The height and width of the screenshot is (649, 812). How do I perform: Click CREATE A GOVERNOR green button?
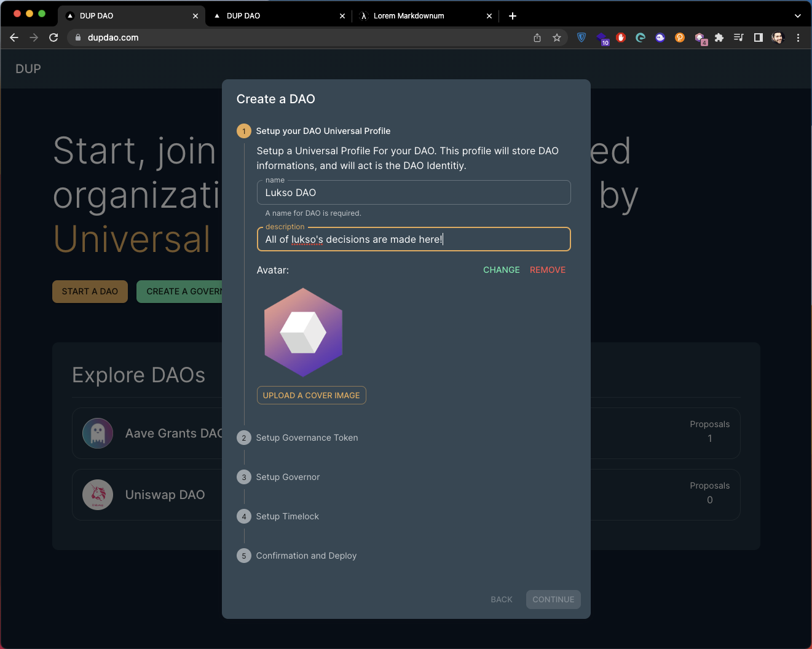179,291
